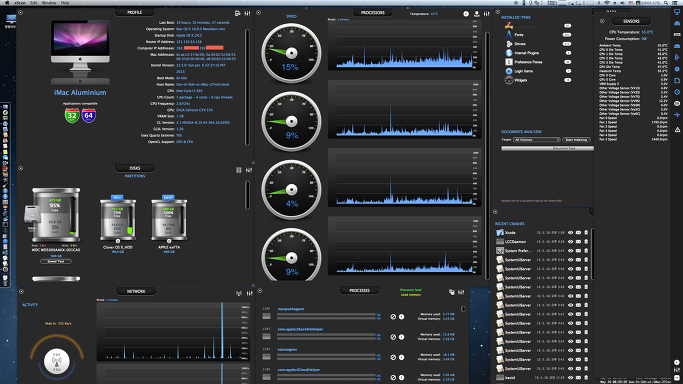Image resolution: width=683 pixels, height=384 pixels.
Task: Click the Start Indexing button
Action: pos(576,140)
